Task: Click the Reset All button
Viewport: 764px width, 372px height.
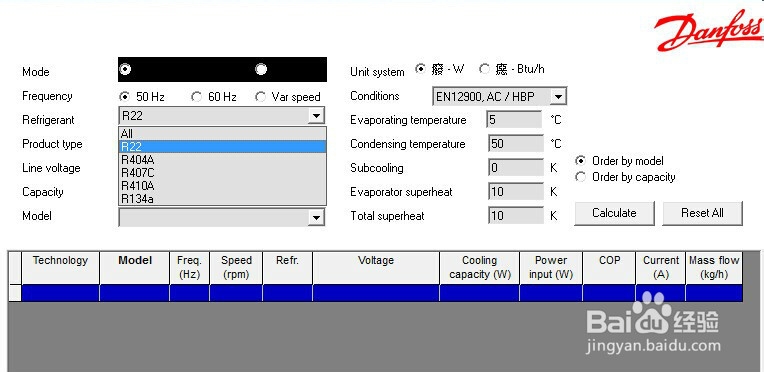Action: click(702, 213)
